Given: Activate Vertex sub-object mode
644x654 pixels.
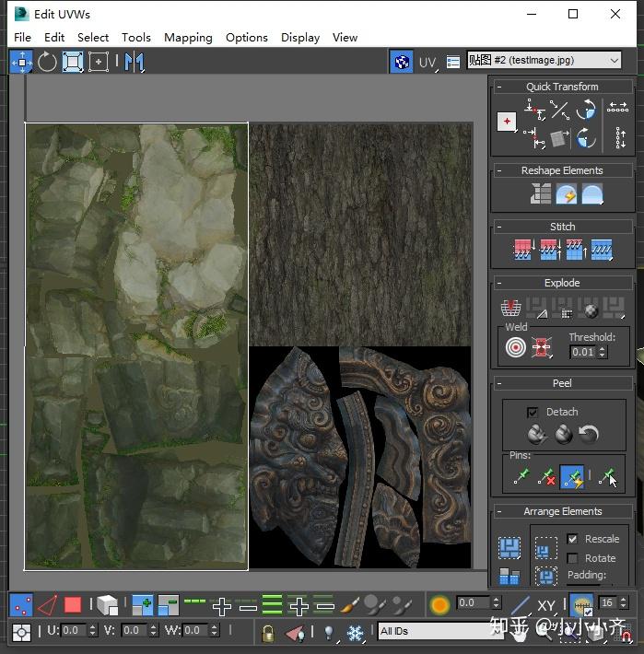Looking at the screenshot, I should click(21, 605).
